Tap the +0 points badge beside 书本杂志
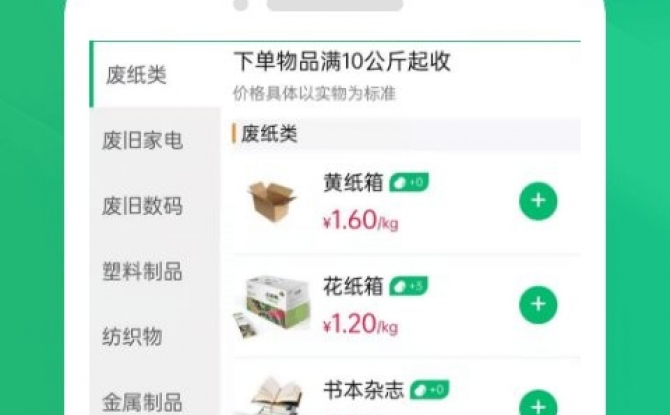This screenshot has height=415, width=670. click(x=429, y=389)
